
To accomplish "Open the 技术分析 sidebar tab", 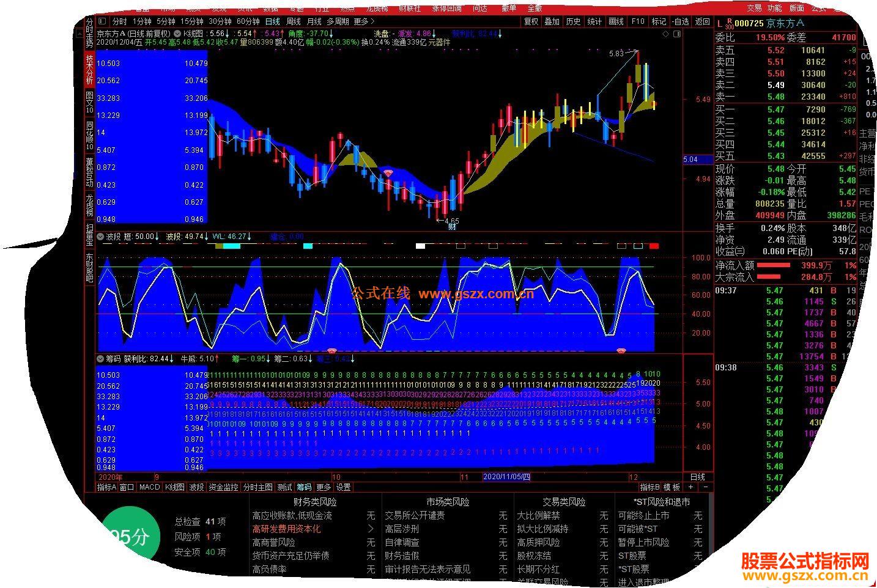I will (89, 70).
